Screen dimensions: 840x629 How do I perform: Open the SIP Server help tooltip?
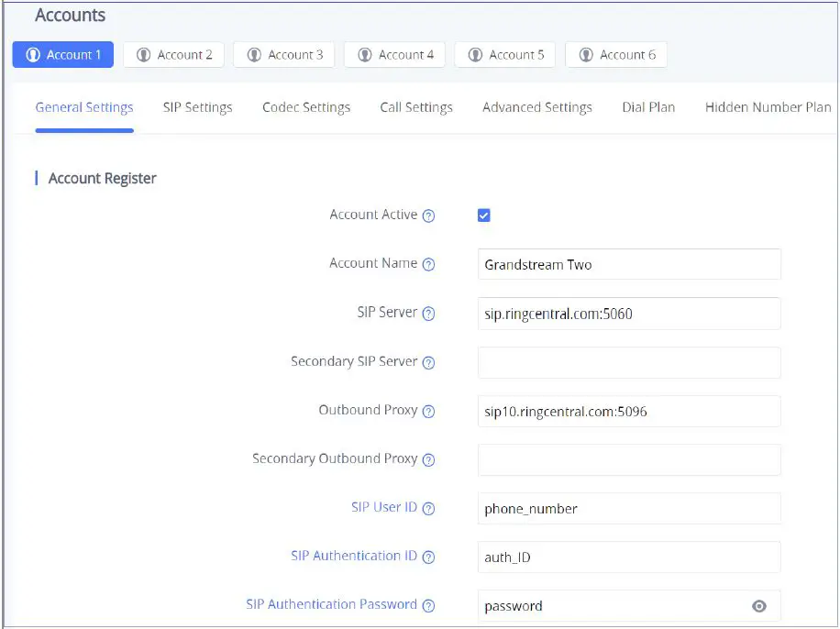[x=428, y=313]
